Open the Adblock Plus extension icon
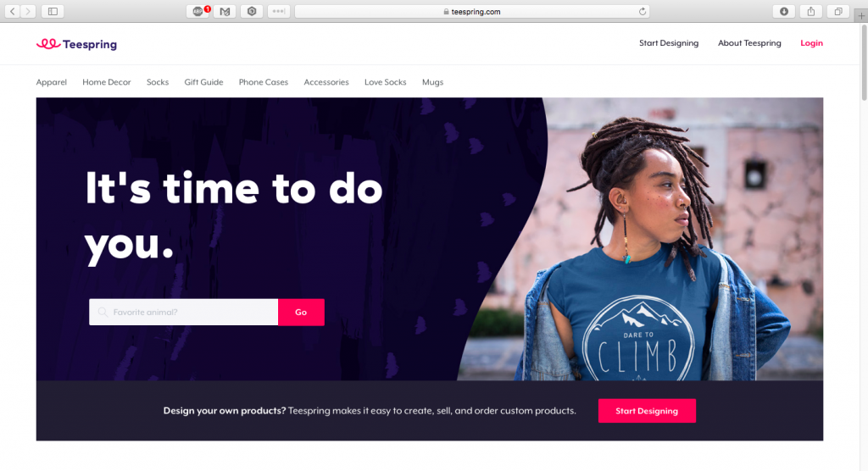This screenshot has height=471, width=868. 198,11
